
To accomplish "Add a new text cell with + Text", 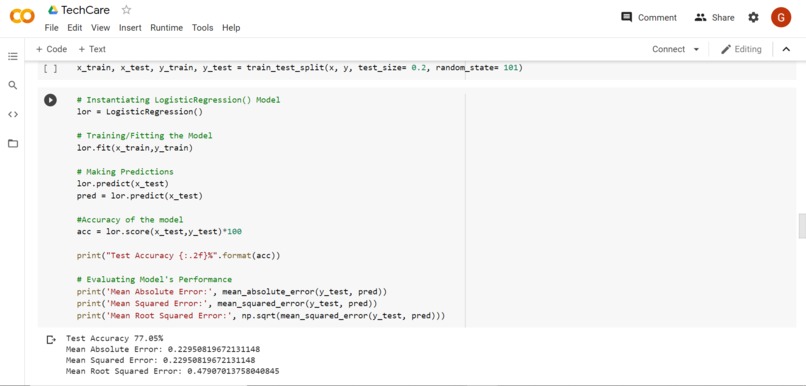I will (x=92, y=49).
